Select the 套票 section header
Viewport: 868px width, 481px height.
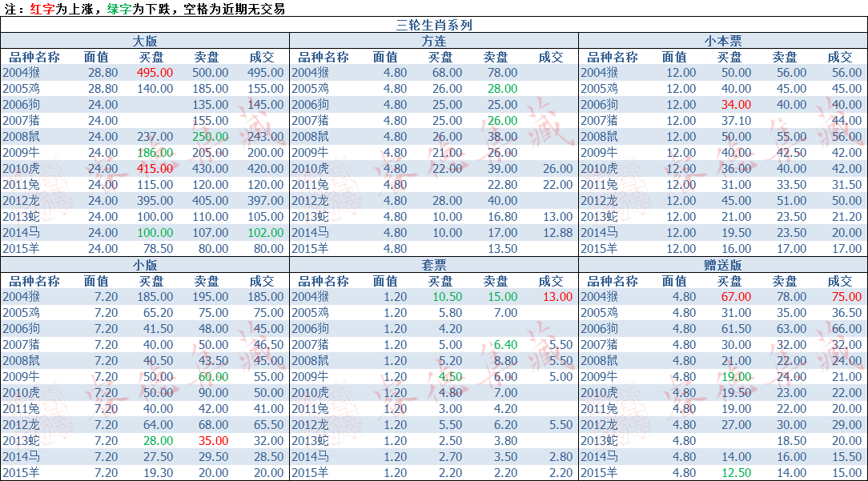(x=433, y=265)
